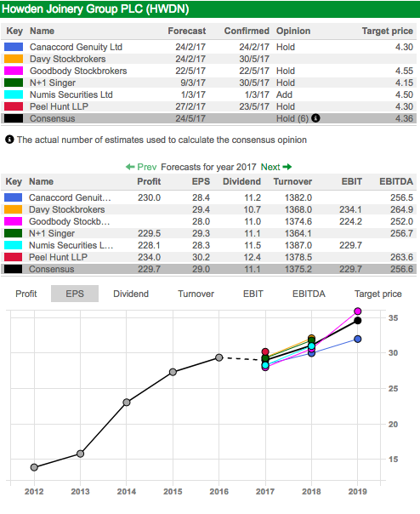This screenshot has height=514, width=420.
Task: Click Goodbody Stockbrokers name in opinion table
Action: tap(78, 71)
